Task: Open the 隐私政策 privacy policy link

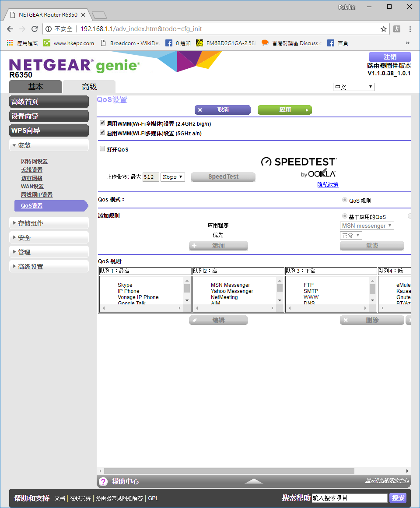Action: 328,185
